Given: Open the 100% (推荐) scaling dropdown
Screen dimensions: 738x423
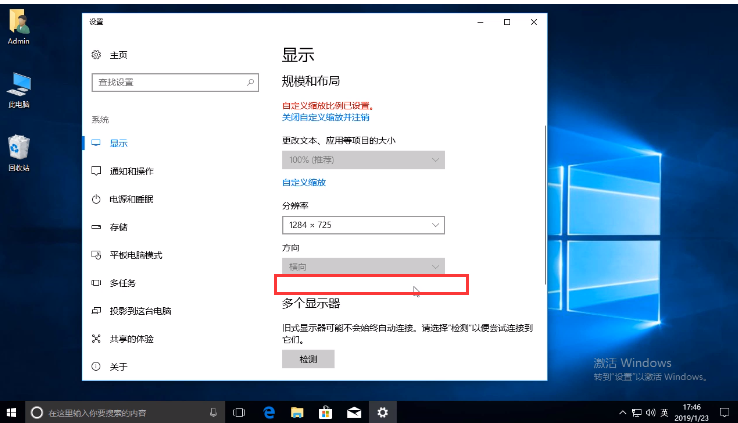Looking at the screenshot, I should (363, 160).
